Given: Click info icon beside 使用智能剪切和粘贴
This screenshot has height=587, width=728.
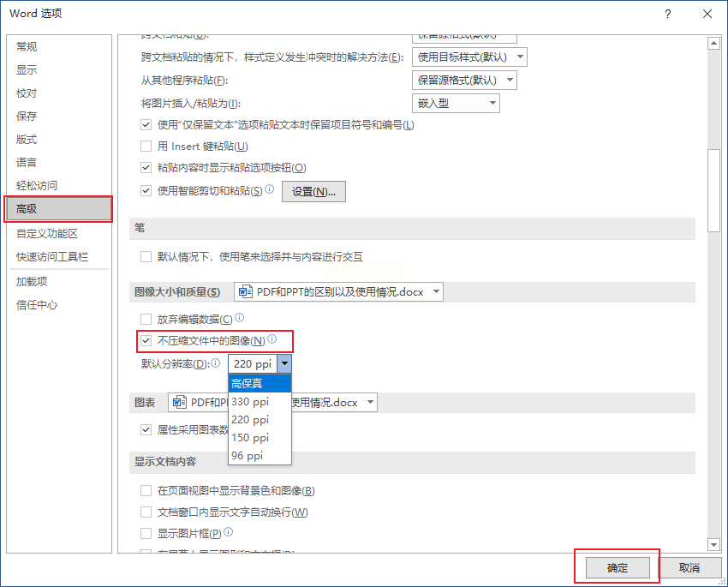Looking at the screenshot, I should click(x=269, y=189).
